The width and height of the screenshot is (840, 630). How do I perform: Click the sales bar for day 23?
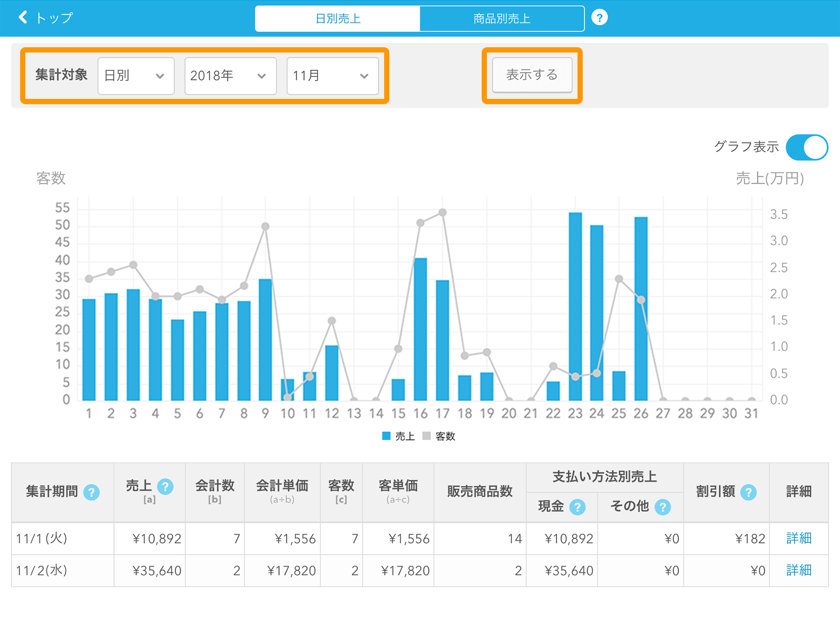point(575,306)
